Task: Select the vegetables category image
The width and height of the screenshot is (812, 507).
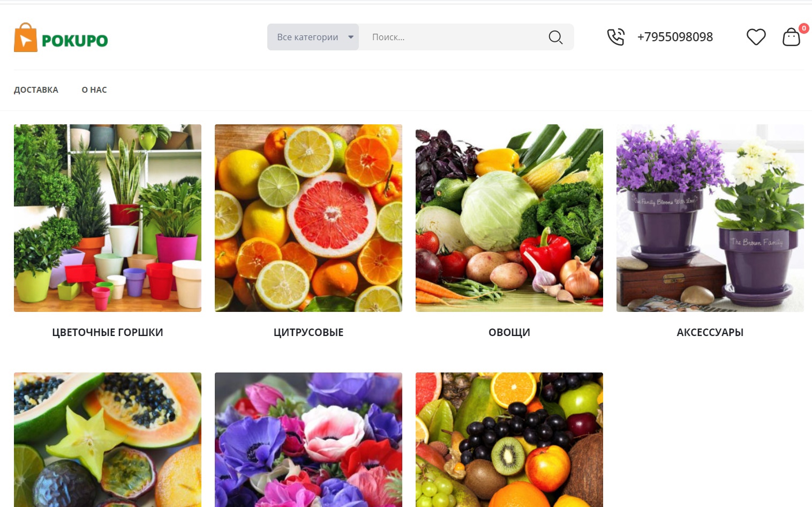Action: coord(509,218)
